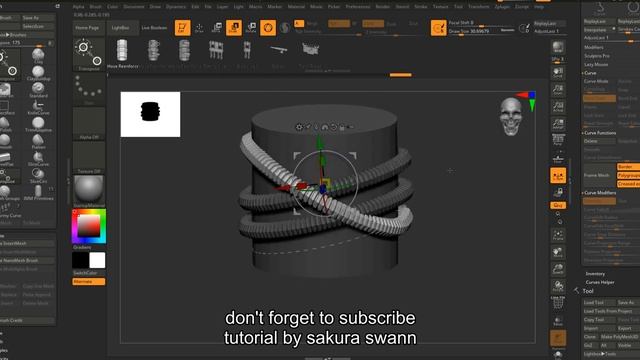640x360 pixels.
Task: Collapse the Curve section
Action: (590, 73)
